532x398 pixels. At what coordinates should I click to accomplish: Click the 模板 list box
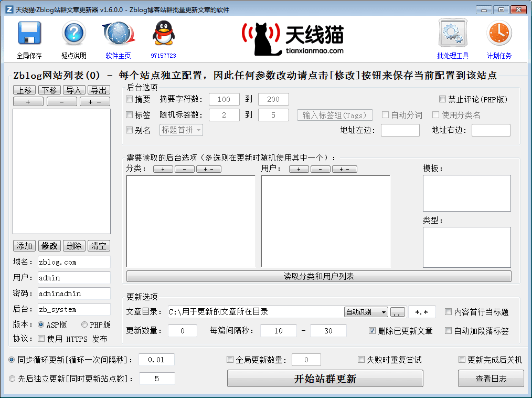pyautogui.click(x=467, y=193)
